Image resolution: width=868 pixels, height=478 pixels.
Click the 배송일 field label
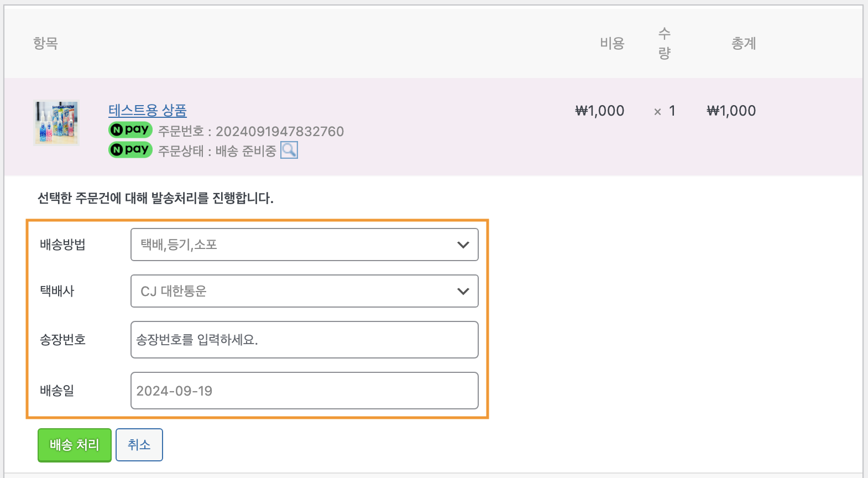point(57,391)
